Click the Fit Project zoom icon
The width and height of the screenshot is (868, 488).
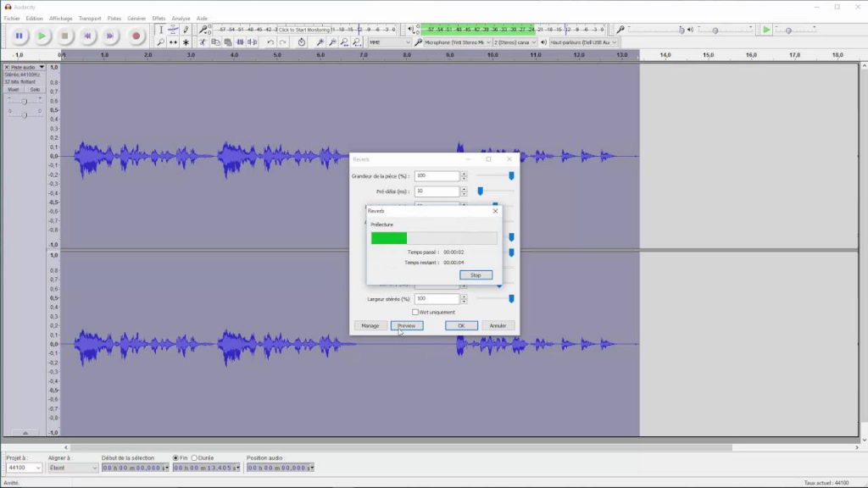click(x=357, y=42)
